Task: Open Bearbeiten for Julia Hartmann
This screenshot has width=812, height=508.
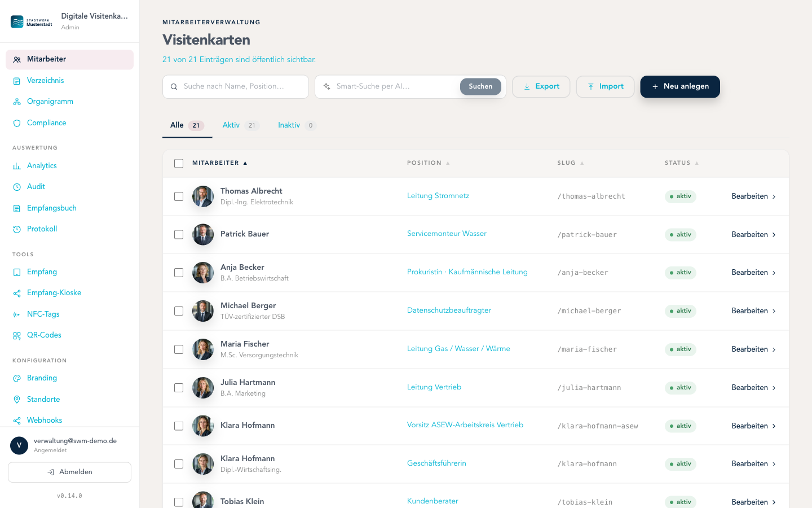Action: (753, 388)
